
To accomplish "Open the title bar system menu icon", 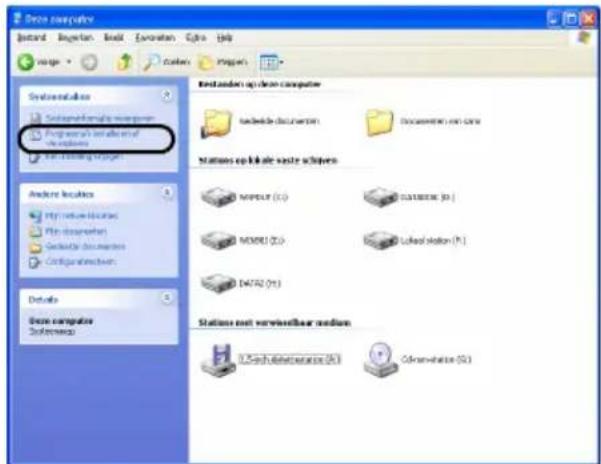I will click(17, 19).
